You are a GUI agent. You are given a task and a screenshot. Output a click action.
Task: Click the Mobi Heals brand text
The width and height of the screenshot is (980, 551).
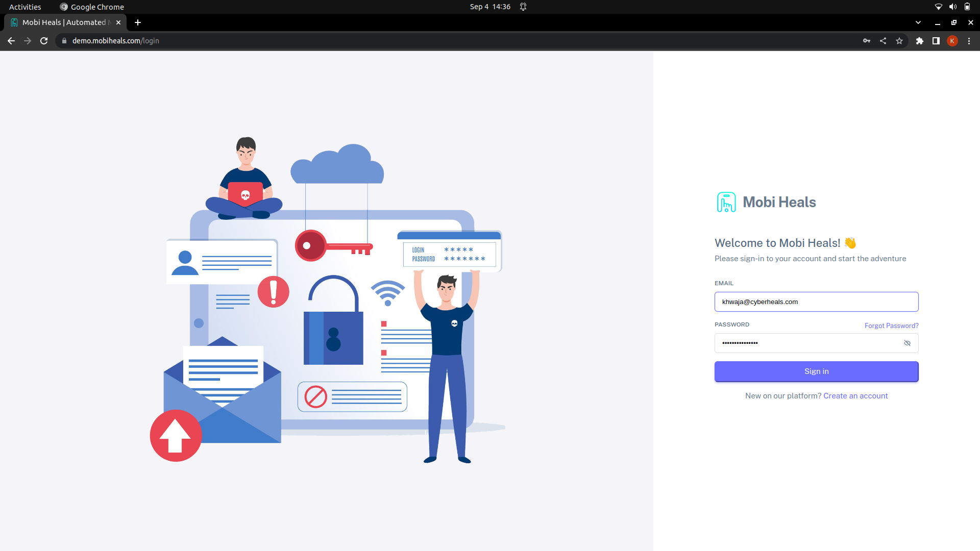coord(779,203)
